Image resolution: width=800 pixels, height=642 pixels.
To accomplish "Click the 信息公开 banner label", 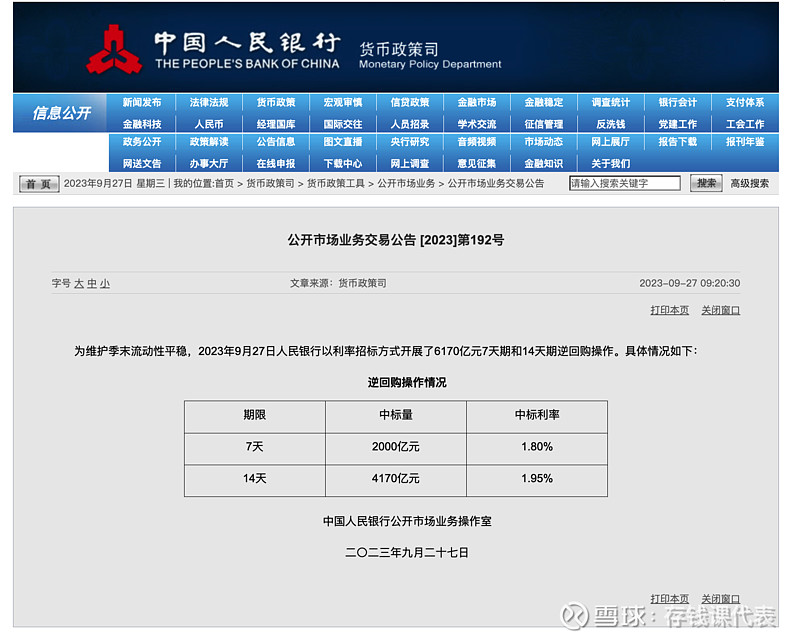I will 61,113.
